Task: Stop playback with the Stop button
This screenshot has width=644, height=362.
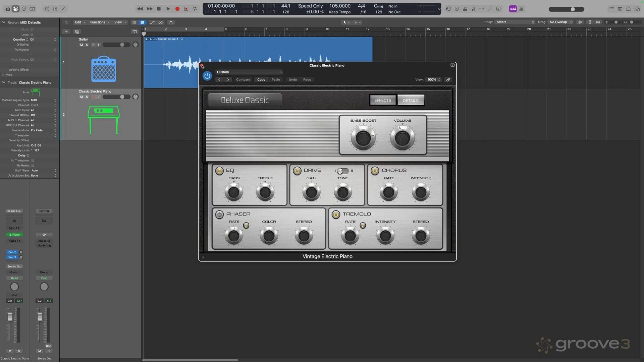Action: click(x=159, y=9)
